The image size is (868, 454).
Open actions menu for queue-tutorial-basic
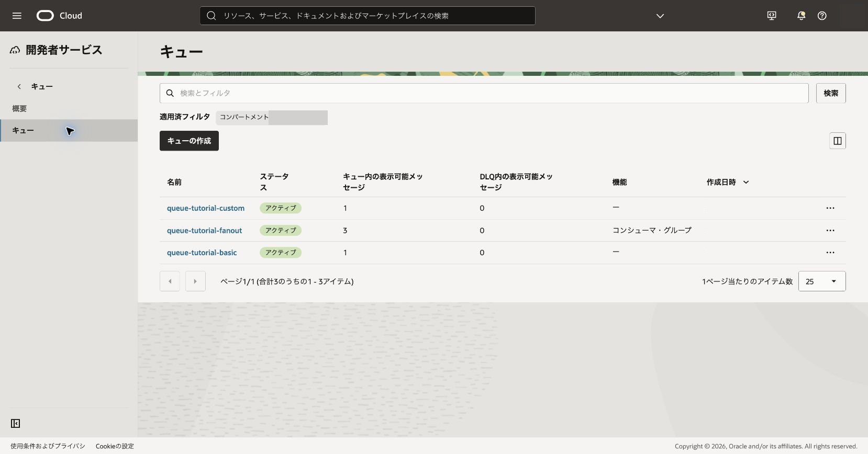click(830, 253)
